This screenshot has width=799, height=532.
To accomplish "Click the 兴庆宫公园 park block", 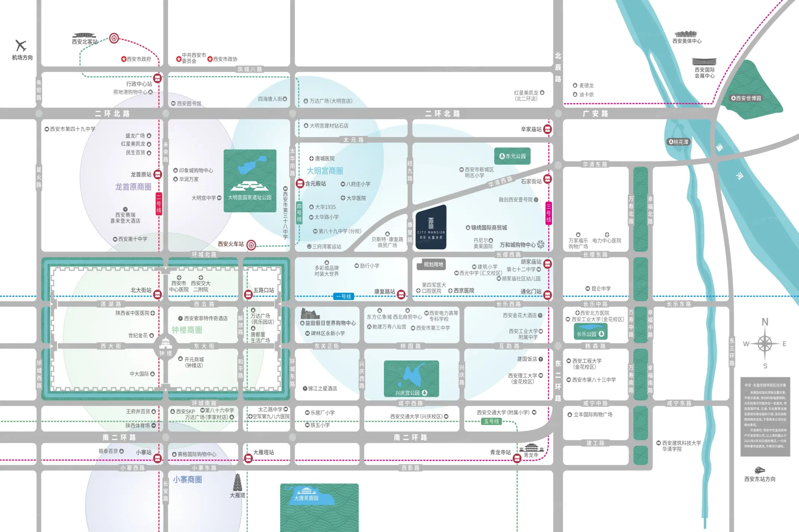I will 411,378.
